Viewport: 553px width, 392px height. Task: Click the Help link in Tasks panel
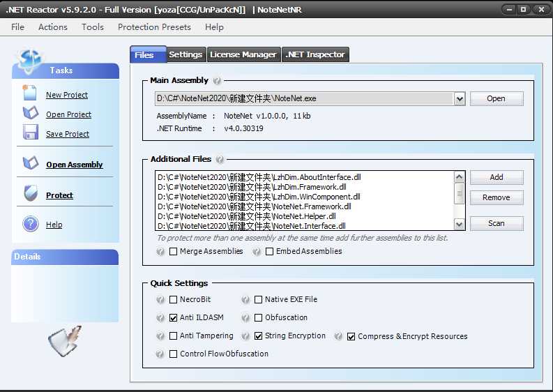[x=54, y=225]
